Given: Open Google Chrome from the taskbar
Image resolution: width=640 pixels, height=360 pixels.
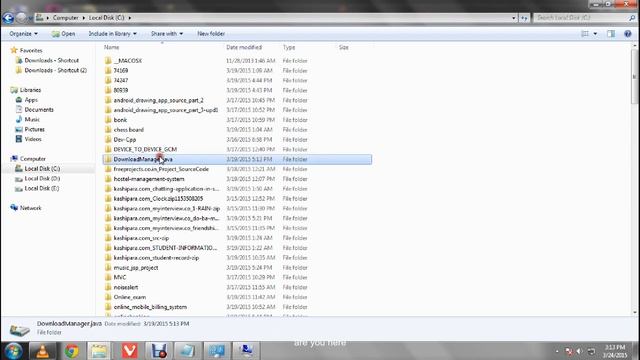Looking at the screenshot, I should [71, 351].
